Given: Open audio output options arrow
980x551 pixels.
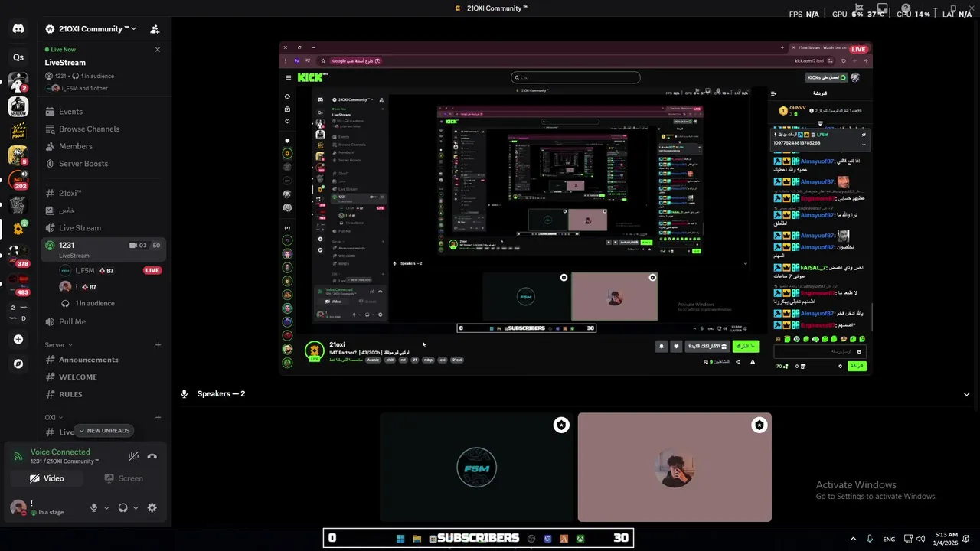Looking at the screenshot, I should click(136, 507).
